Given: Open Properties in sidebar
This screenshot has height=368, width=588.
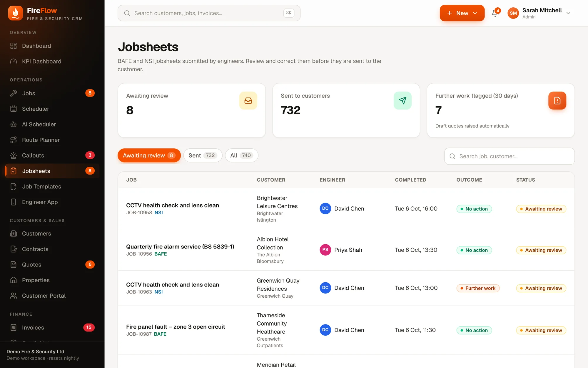Looking at the screenshot, I should (x=52, y=280).
